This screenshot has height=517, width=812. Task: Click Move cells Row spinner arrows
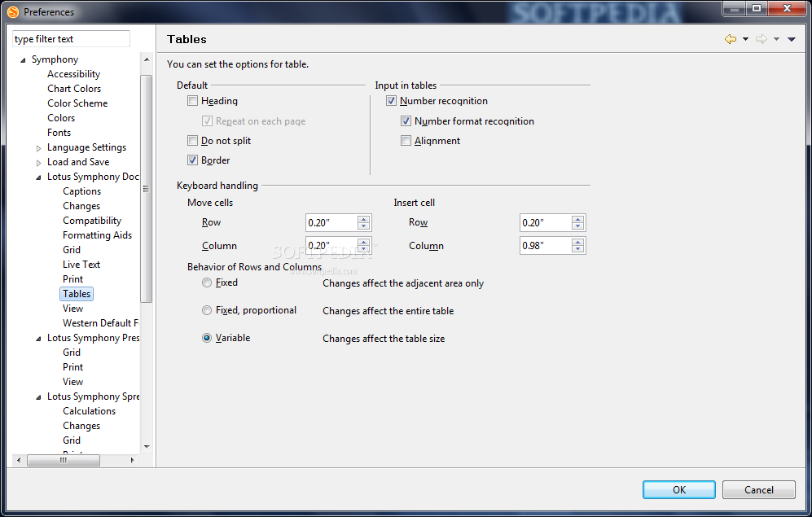363,222
